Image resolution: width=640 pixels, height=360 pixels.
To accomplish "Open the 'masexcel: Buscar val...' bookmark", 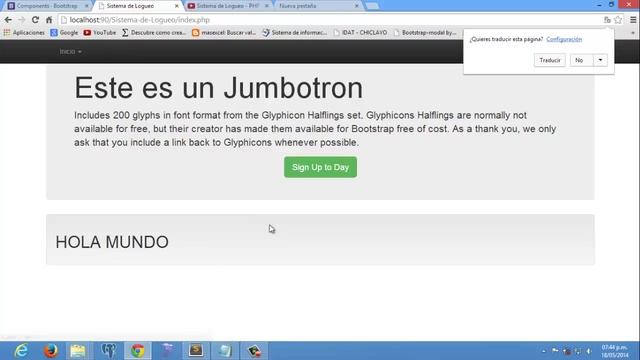I will pos(224,32).
